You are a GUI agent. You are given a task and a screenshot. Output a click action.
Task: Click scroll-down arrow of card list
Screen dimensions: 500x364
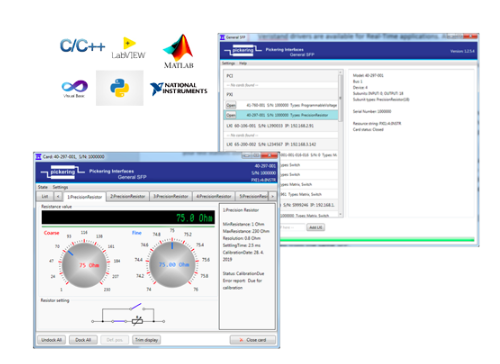pos(340,214)
